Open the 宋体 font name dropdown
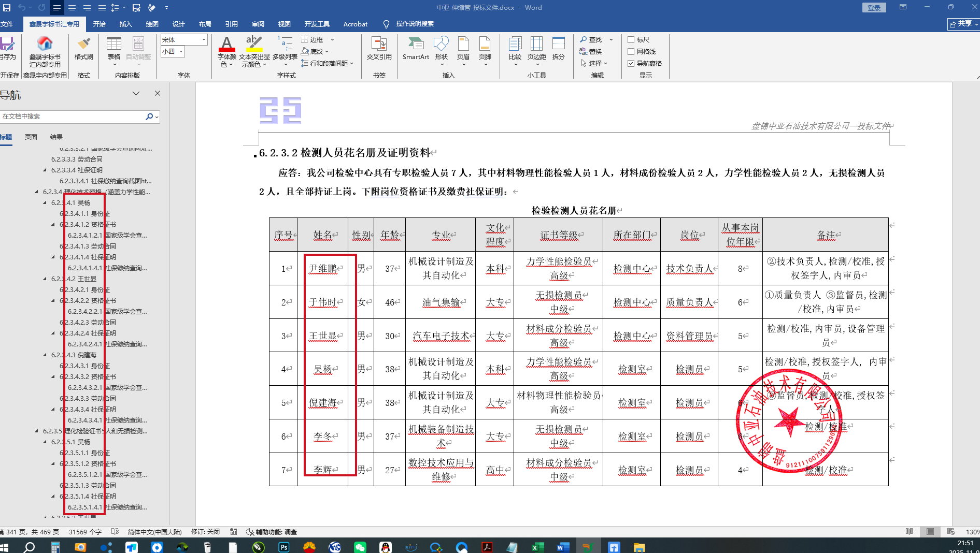 (204, 39)
